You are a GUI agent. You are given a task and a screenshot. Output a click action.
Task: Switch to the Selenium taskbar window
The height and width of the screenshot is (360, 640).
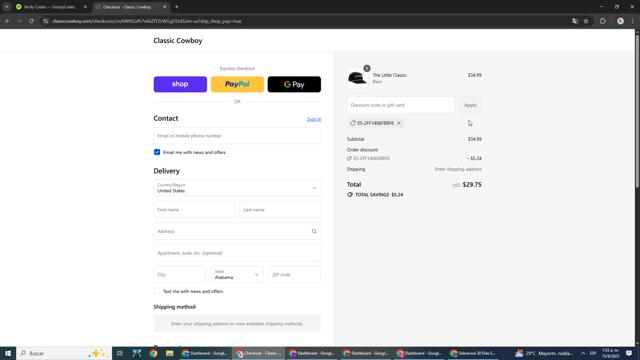coord(473,353)
